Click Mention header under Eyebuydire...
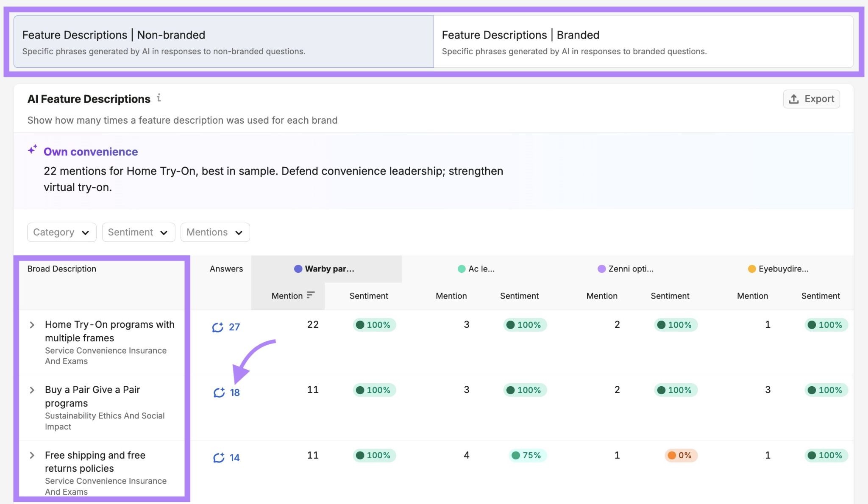The image size is (868, 504). point(752,296)
